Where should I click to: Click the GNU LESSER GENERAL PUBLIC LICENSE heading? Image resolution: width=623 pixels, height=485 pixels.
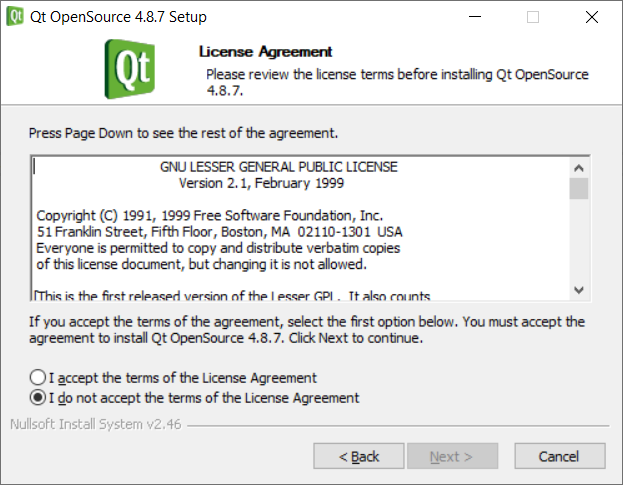[x=278, y=167]
